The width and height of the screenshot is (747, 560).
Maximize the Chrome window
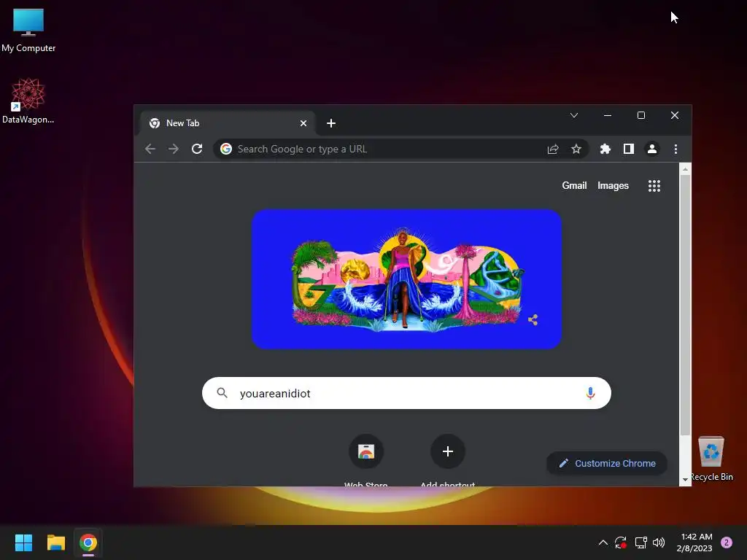(641, 115)
